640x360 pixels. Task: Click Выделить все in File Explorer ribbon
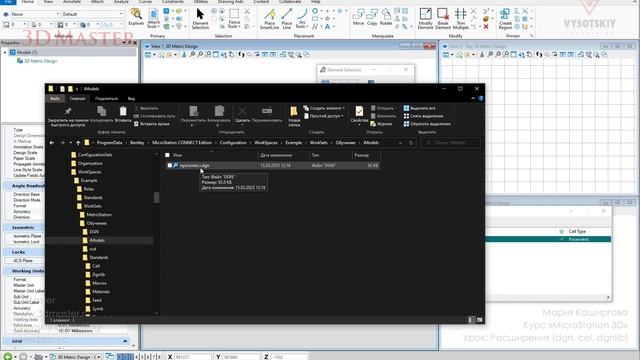419,108
